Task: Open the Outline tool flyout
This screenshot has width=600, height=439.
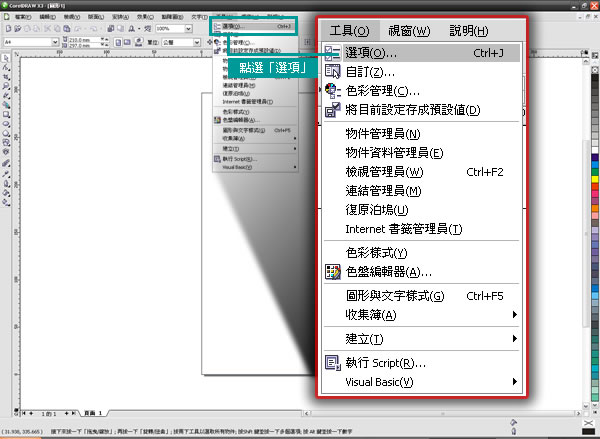Action: (6, 184)
